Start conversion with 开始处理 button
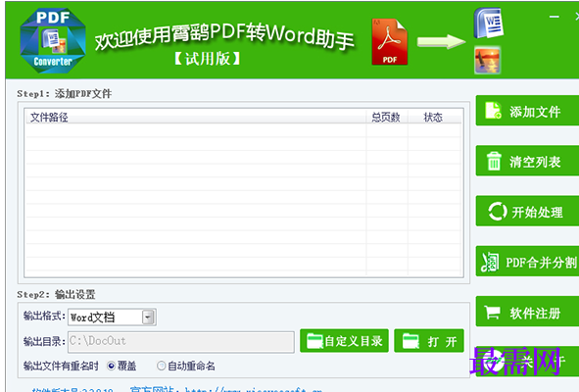579x392 pixels. pos(527,212)
